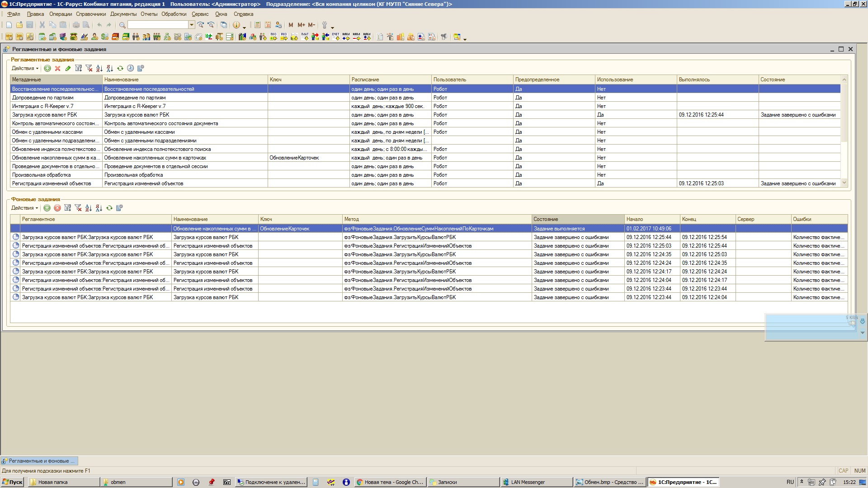Open the Отчеты menu

(149, 14)
